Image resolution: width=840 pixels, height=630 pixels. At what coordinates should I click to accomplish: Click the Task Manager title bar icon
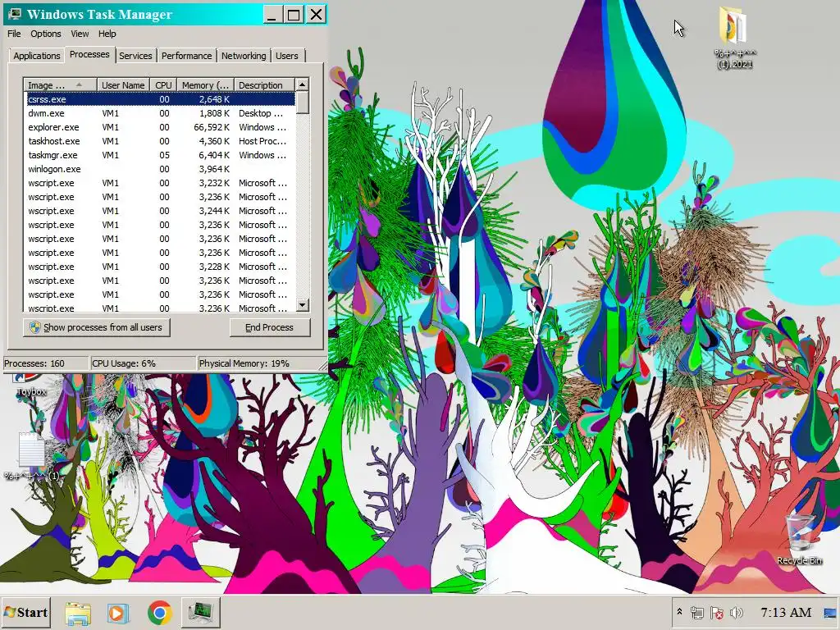click(15, 14)
